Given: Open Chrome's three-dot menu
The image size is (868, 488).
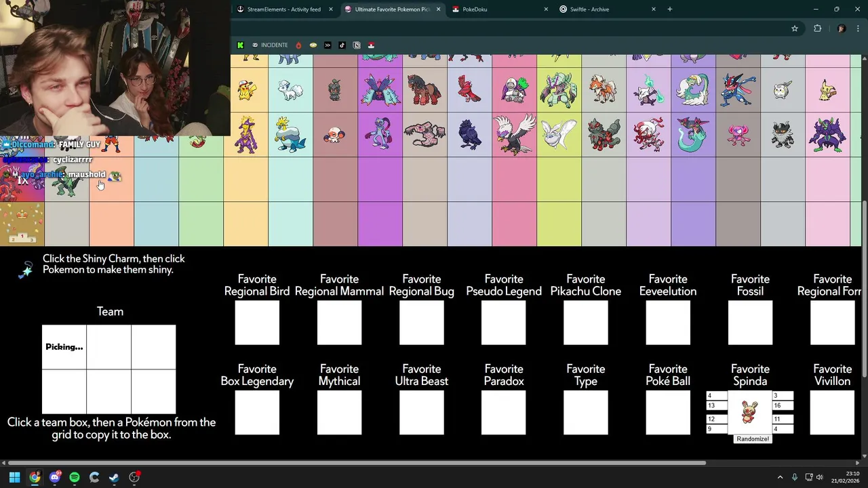Looking at the screenshot, I should (x=858, y=28).
